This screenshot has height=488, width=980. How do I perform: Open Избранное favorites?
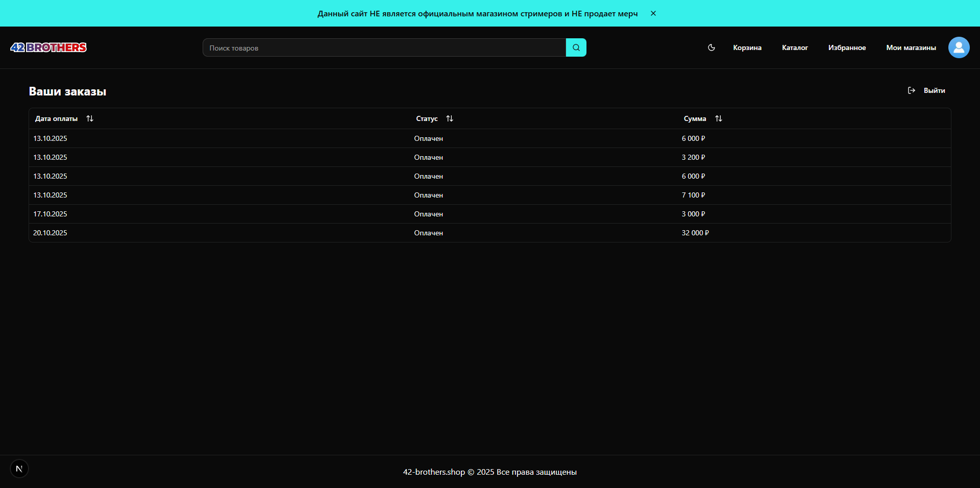click(847, 47)
